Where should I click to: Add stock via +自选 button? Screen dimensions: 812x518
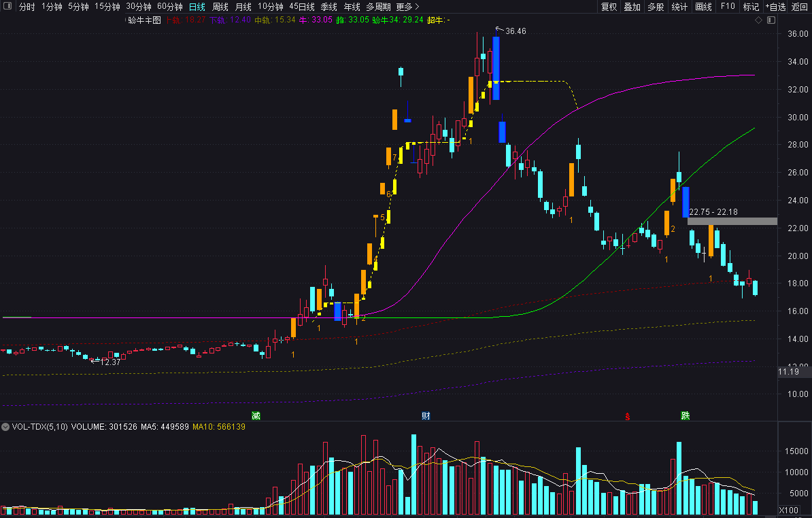776,7
